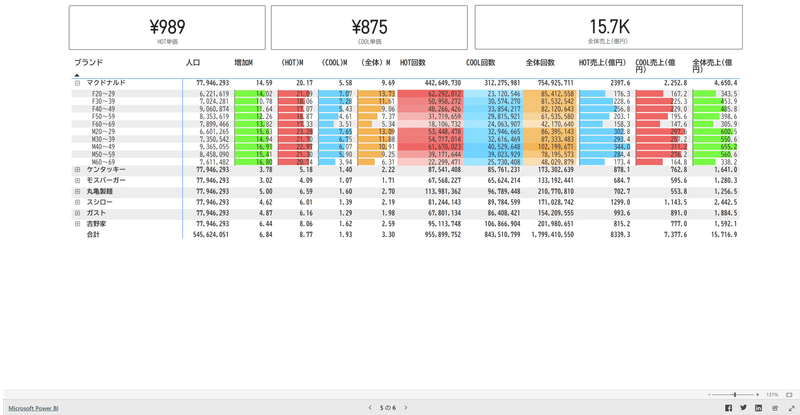Open the email share icon
The image size is (800, 415).
coord(775,408)
